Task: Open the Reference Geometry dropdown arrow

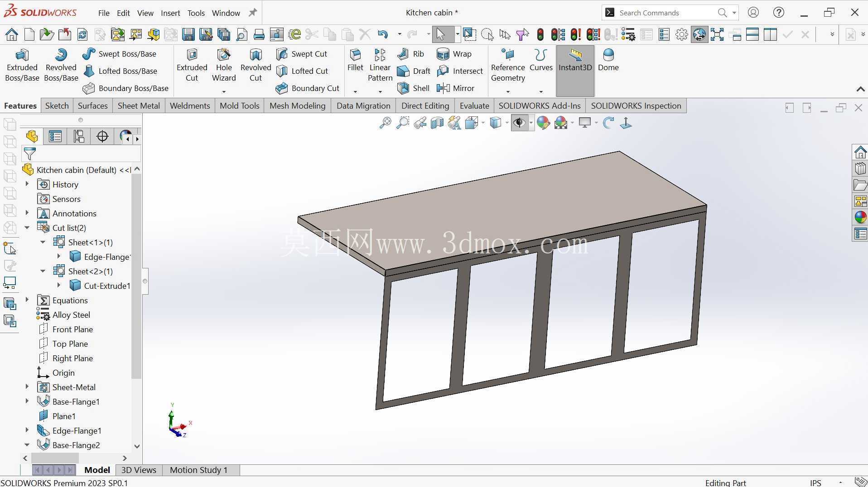Action: (x=508, y=91)
